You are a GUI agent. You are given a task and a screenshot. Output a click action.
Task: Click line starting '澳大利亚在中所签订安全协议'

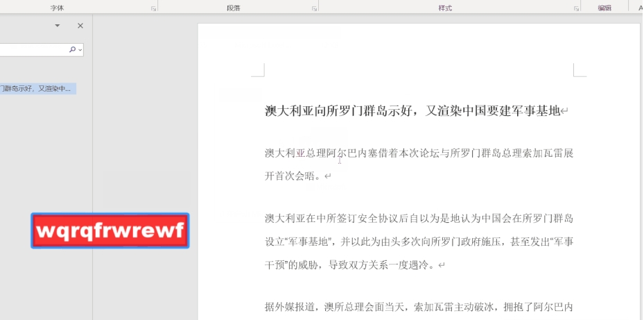419,219
